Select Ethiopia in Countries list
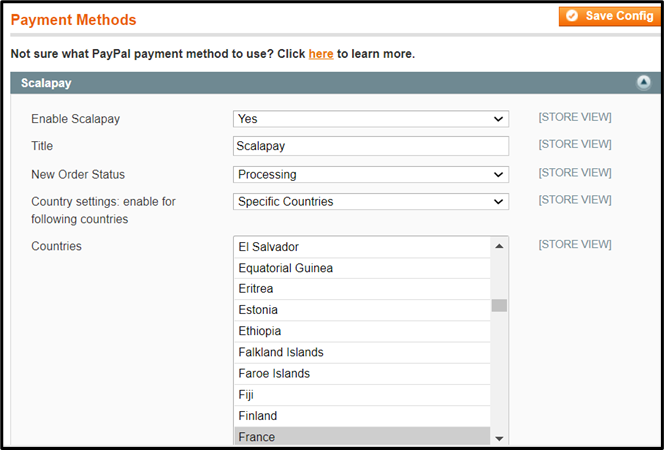This screenshot has height=450, width=664. pos(362,331)
